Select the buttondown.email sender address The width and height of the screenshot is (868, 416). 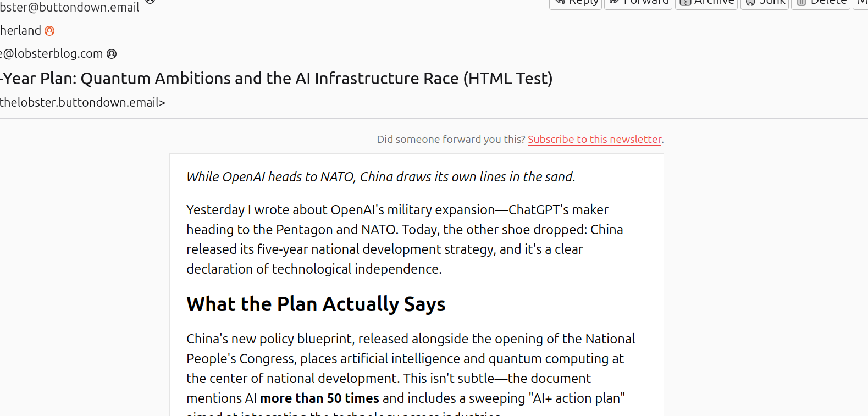point(70,8)
